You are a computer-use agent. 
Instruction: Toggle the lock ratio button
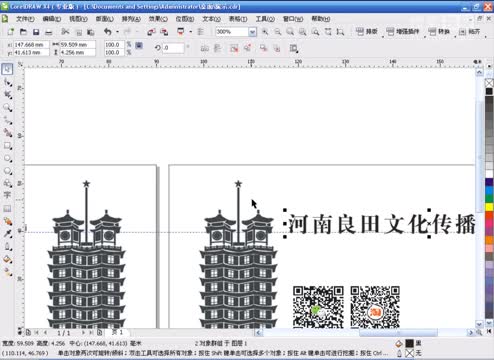pyautogui.click(x=139, y=45)
